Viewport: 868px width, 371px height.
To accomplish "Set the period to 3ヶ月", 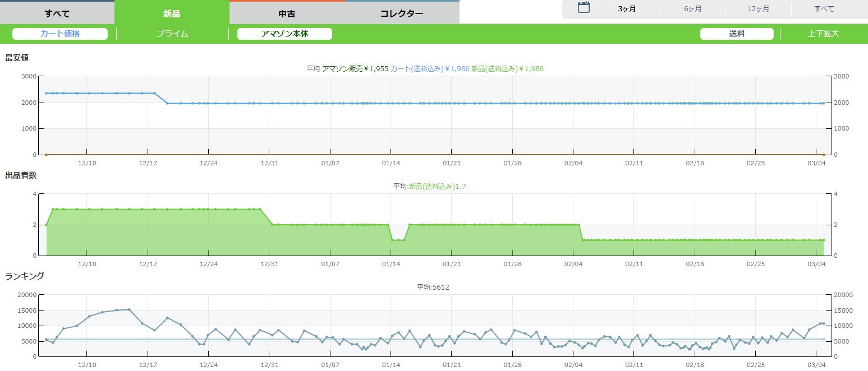I will pos(627,9).
